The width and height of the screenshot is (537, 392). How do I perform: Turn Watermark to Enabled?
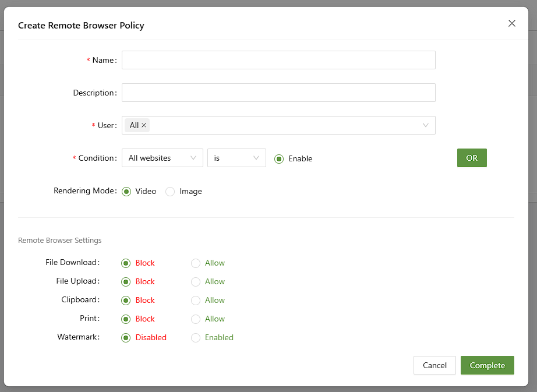tap(196, 337)
